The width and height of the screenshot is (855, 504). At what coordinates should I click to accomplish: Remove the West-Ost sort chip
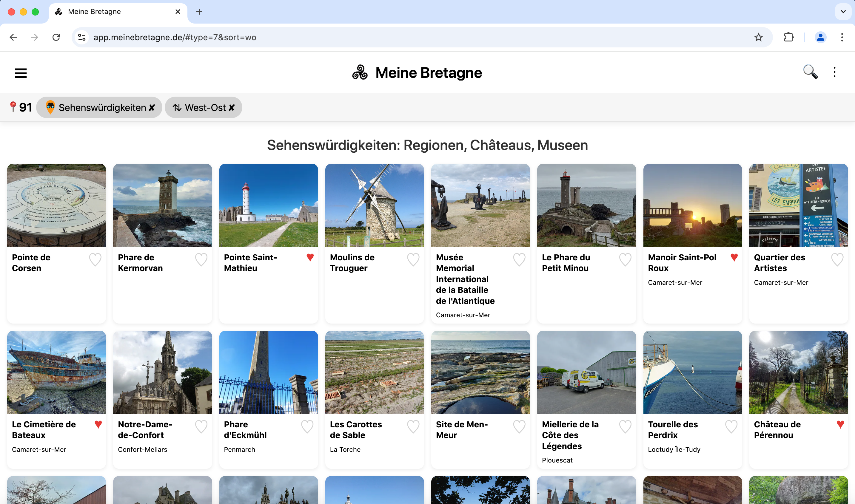coord(232,108)
